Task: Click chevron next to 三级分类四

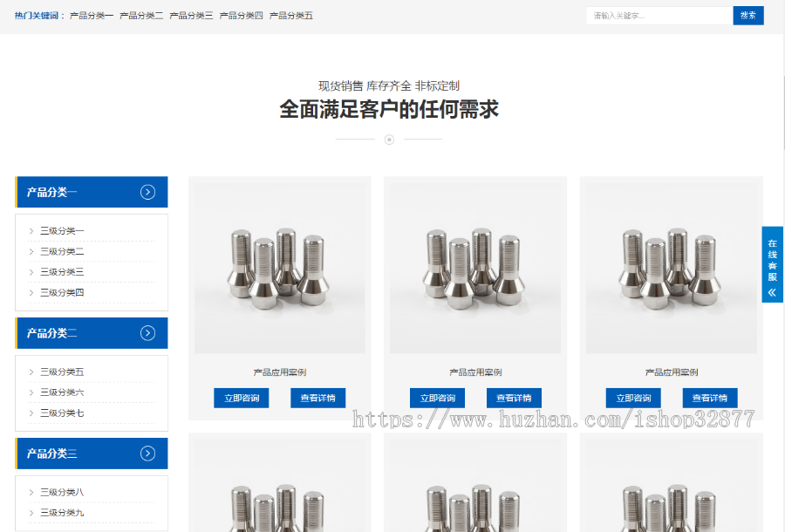Action: tap(31, 293)
